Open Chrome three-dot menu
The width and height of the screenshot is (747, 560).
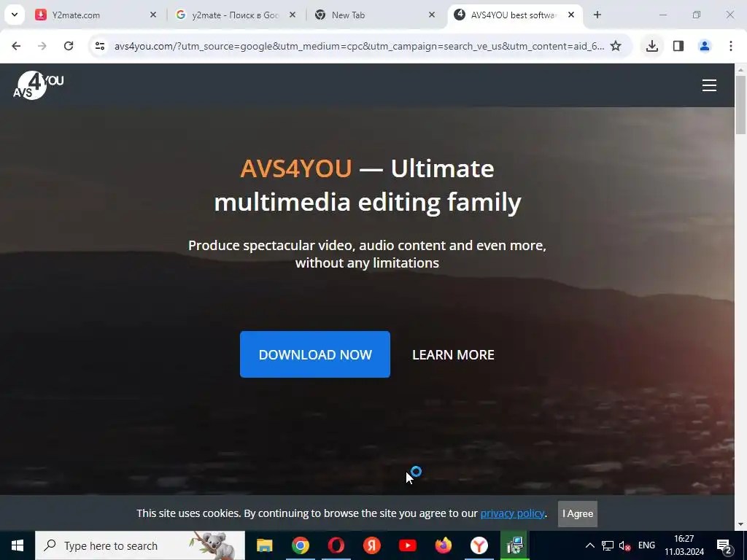(730, 46)
